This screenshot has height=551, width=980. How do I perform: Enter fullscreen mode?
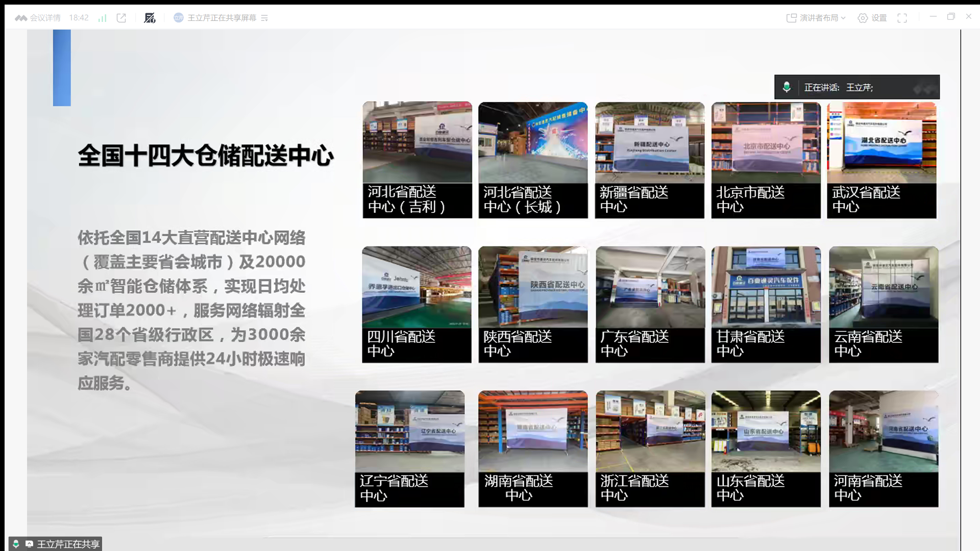tap(902, 18)
